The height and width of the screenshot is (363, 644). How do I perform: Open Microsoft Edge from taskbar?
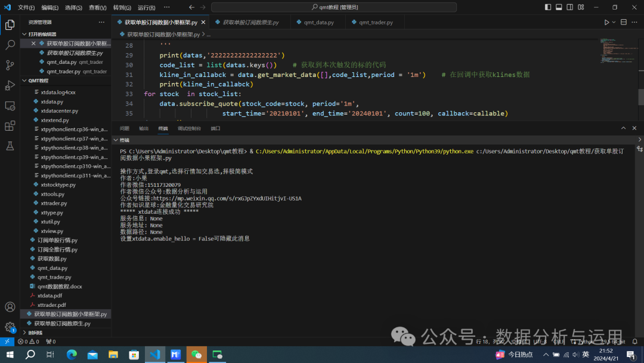point(72,355)
